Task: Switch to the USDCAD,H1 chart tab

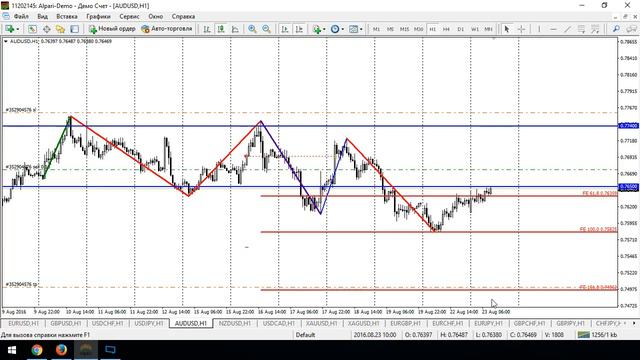Action: pyautogui.click(x=278, y=323)
